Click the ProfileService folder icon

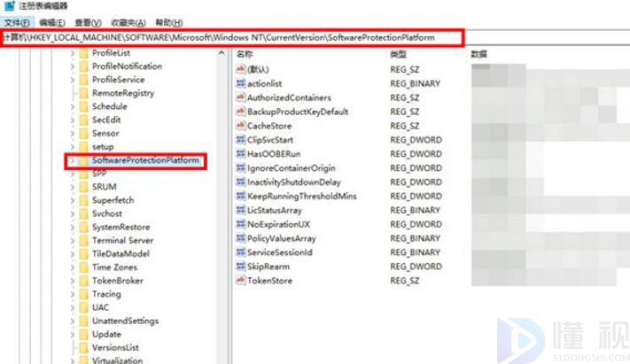[x=83, y=80]
